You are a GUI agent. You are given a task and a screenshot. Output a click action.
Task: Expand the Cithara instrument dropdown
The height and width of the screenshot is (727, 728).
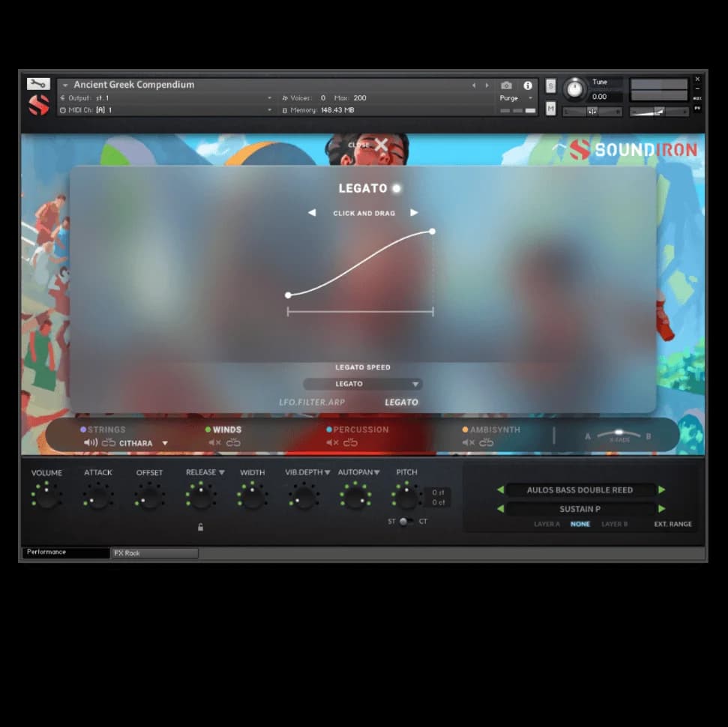coord(165,444)
